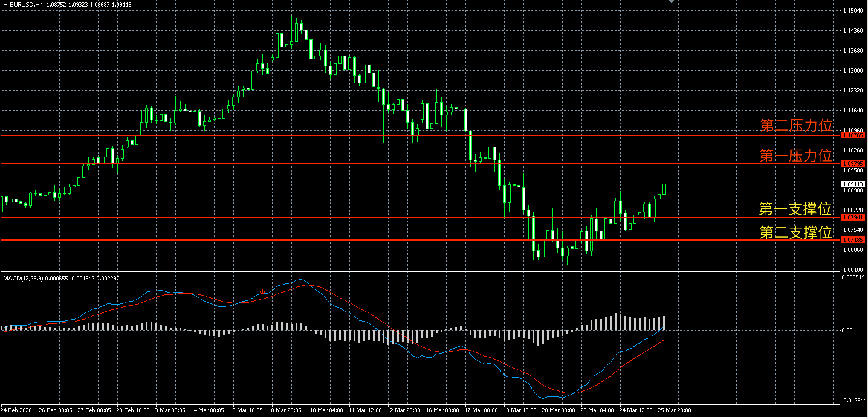The image size is (868, 417).
Task: Click the EURUSD,H4 symbol label
Action: click(x=26, y=5)
